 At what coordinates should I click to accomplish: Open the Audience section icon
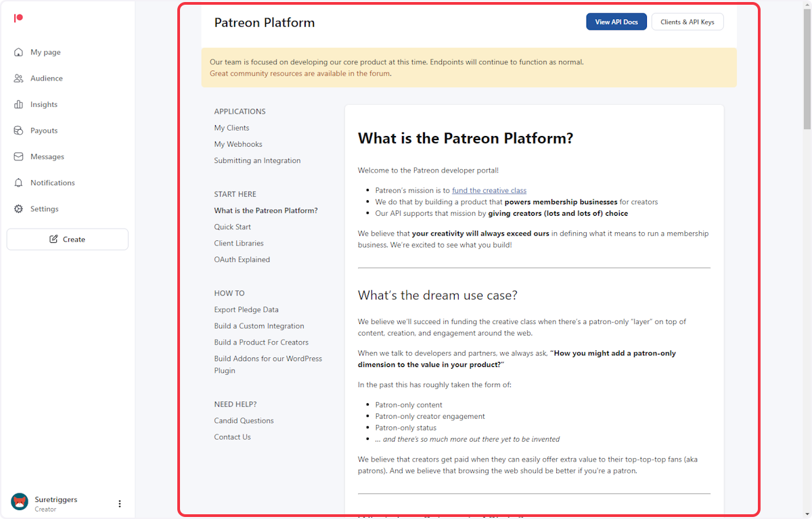18,78
